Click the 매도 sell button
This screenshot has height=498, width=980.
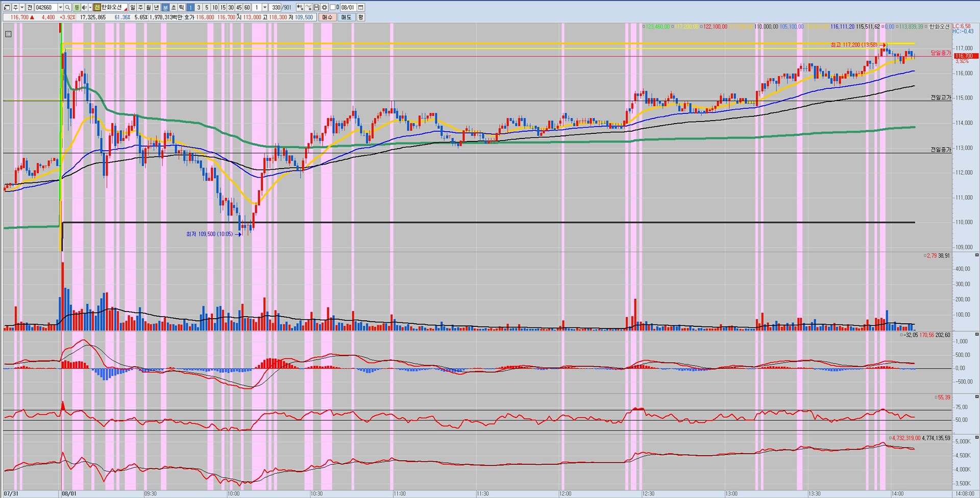click(x=347, y=17)
